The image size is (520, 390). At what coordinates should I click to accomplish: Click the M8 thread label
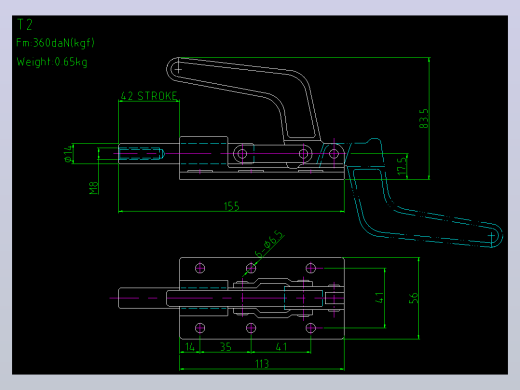94,188
